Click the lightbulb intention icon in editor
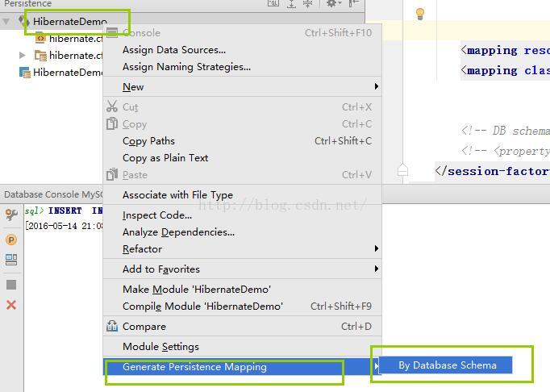Viewport: 550px width, 392px height. (420, 14)
